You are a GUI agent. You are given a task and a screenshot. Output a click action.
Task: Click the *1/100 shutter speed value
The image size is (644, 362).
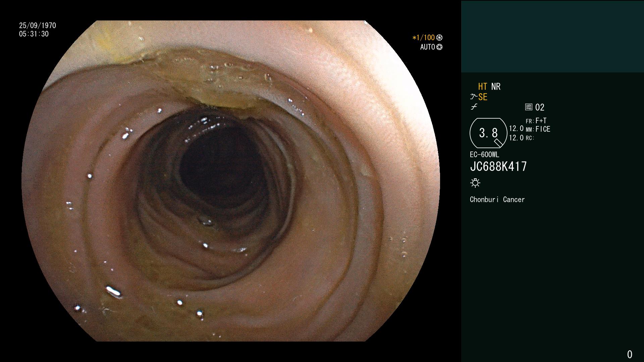[423, 38]
